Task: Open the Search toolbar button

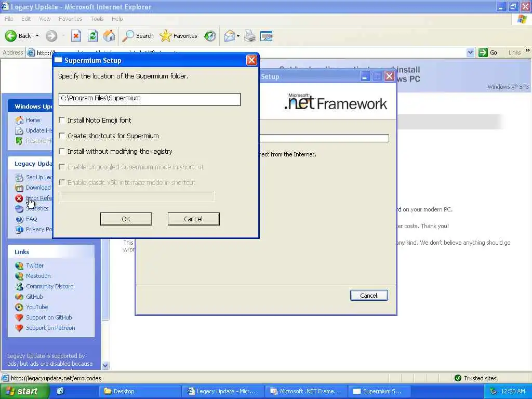Action: click(x=138, y=36)
